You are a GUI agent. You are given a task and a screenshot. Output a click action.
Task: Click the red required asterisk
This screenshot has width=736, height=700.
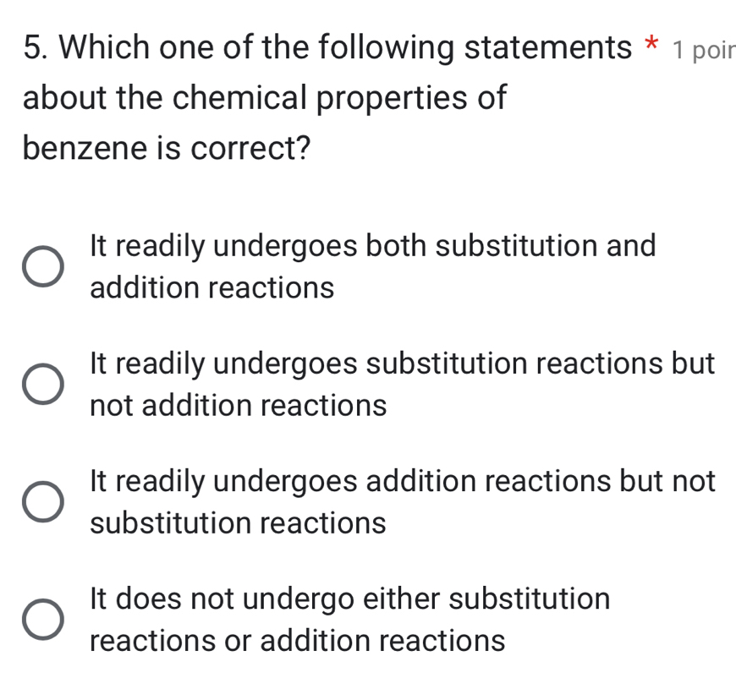pos(652,47)
